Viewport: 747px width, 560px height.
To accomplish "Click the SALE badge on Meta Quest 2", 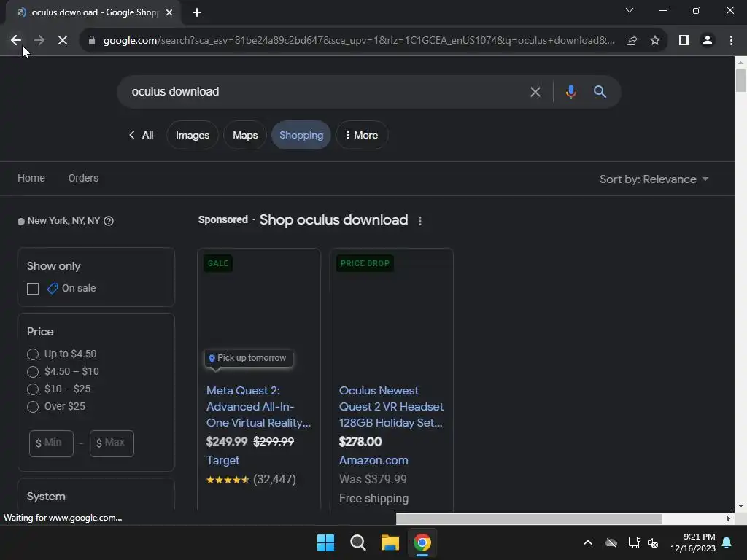I will (217, 263).
